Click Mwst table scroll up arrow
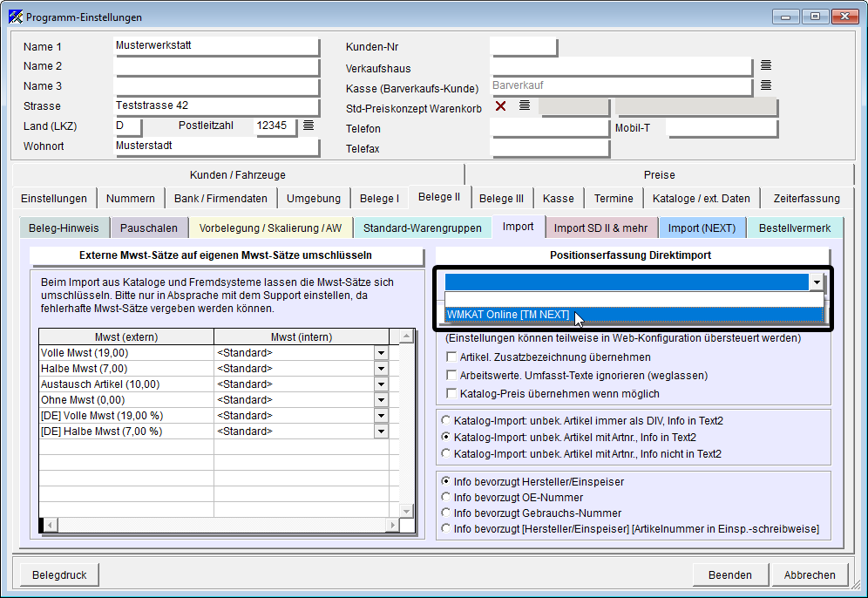The height and width of the screenshot is (598, 868). [x=407, y=336]
